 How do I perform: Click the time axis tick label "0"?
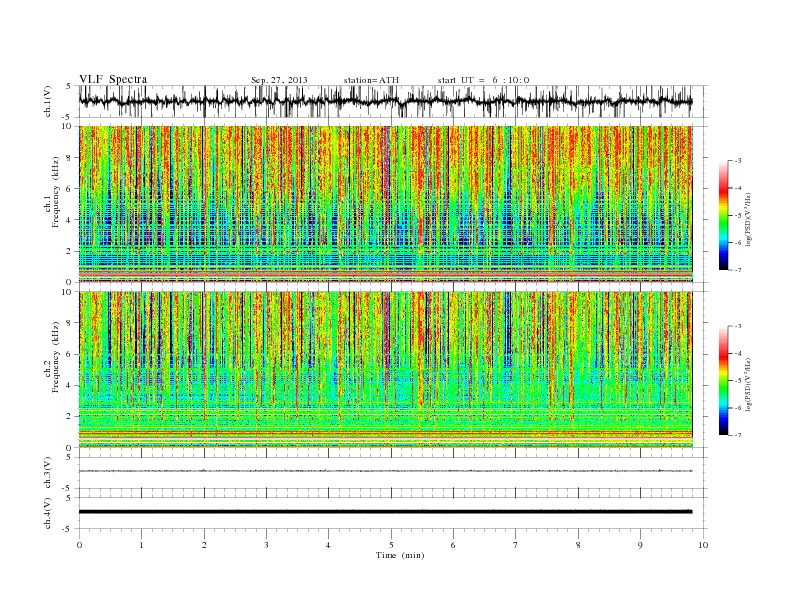(79, 545)
